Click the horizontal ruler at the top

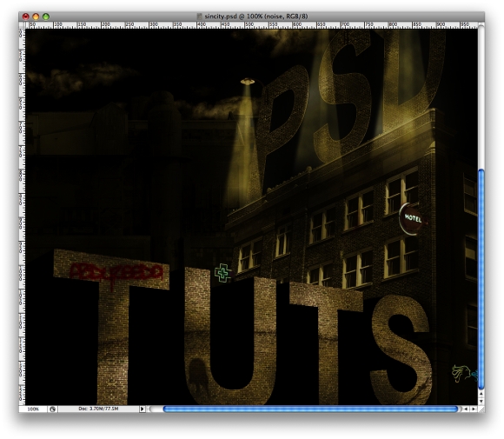point(251,25)
